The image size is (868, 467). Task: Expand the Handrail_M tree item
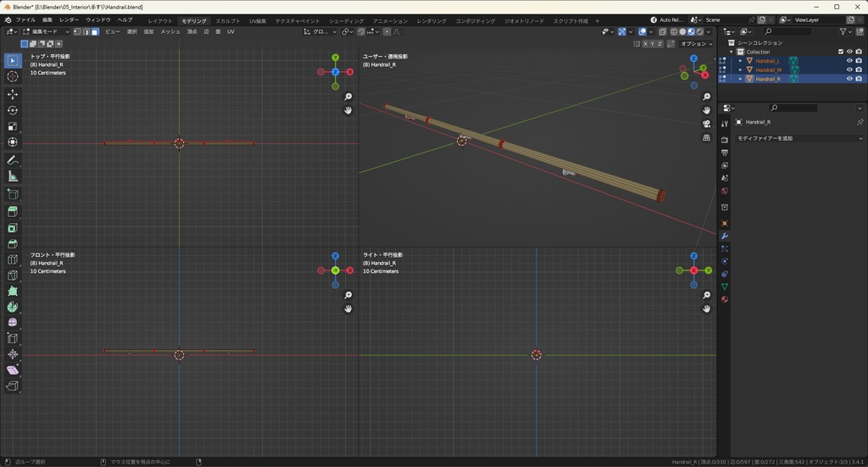[740, 69]
